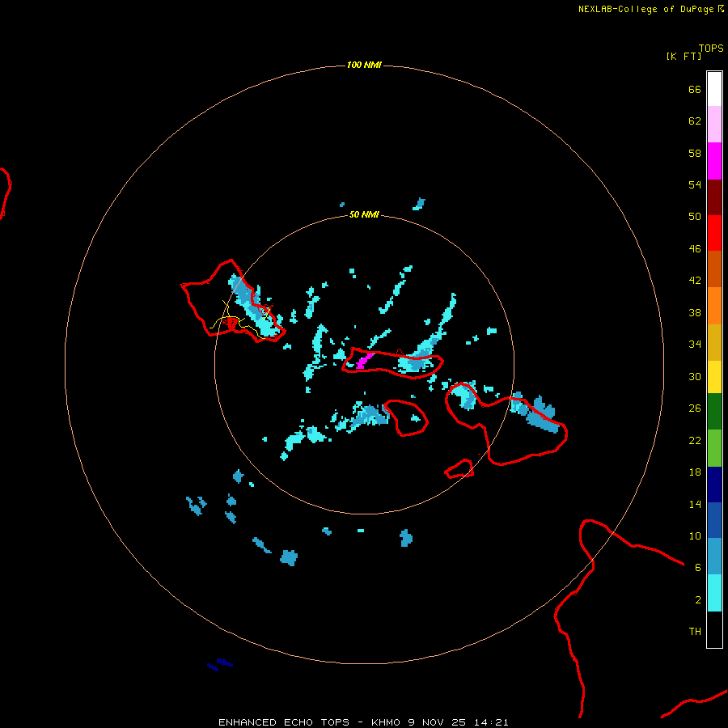Click the dark red 54 kft legend swatch

click(714, 198)
